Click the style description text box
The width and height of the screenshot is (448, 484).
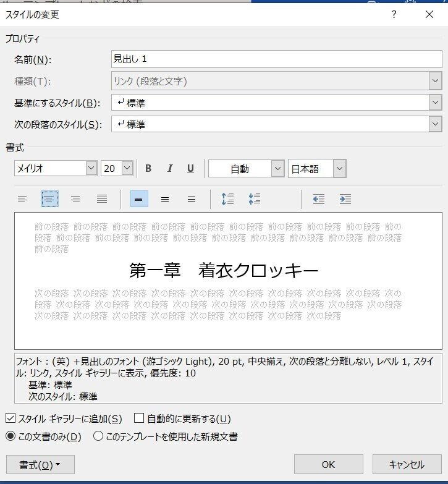point(228,378)
